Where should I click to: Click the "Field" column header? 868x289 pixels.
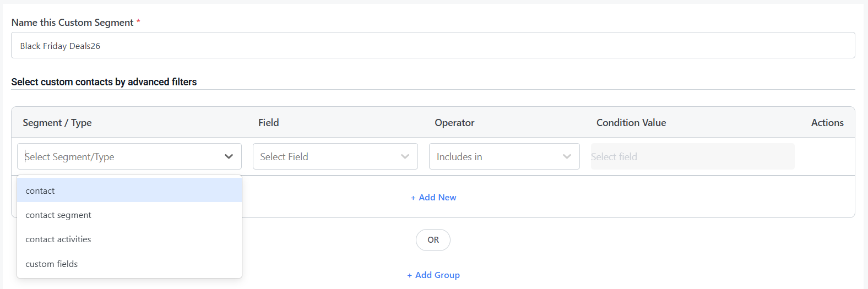point(269,122)
